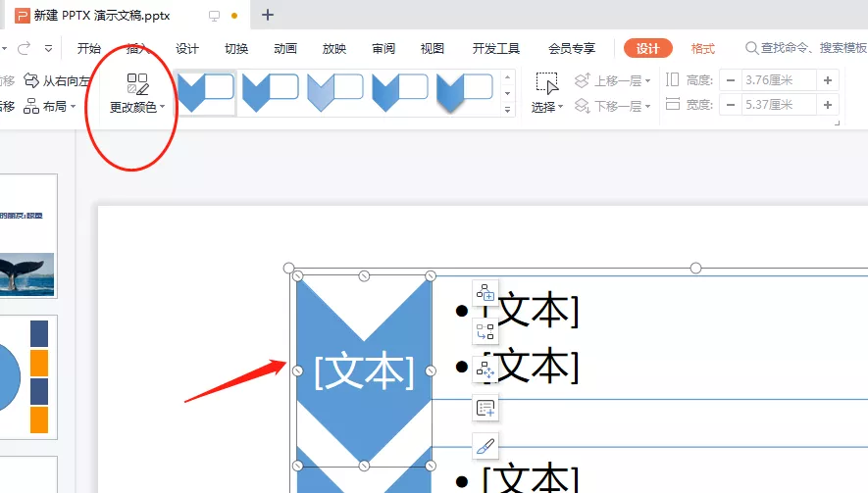Click the 新建 PPTX 演示文稿.pptx document tab
Screen dimensions: 868x493
coord(126,15)
